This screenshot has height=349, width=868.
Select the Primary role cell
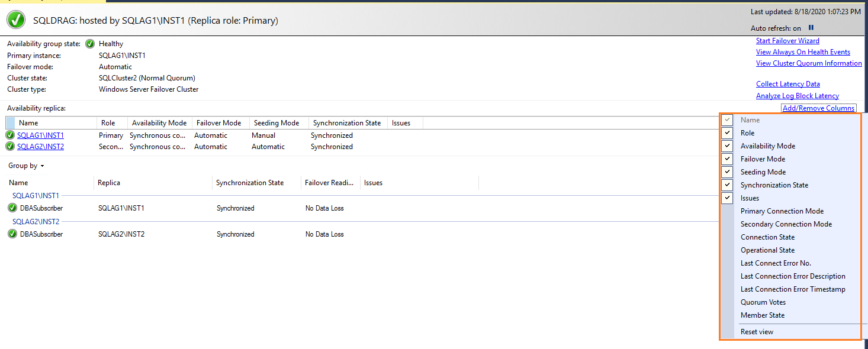point(111,135)
